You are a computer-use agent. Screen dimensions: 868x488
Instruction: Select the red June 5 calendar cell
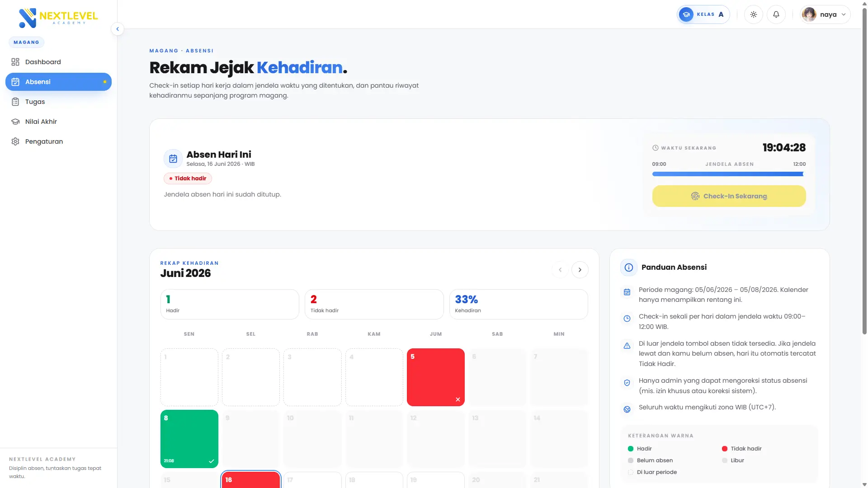[436, 377]
